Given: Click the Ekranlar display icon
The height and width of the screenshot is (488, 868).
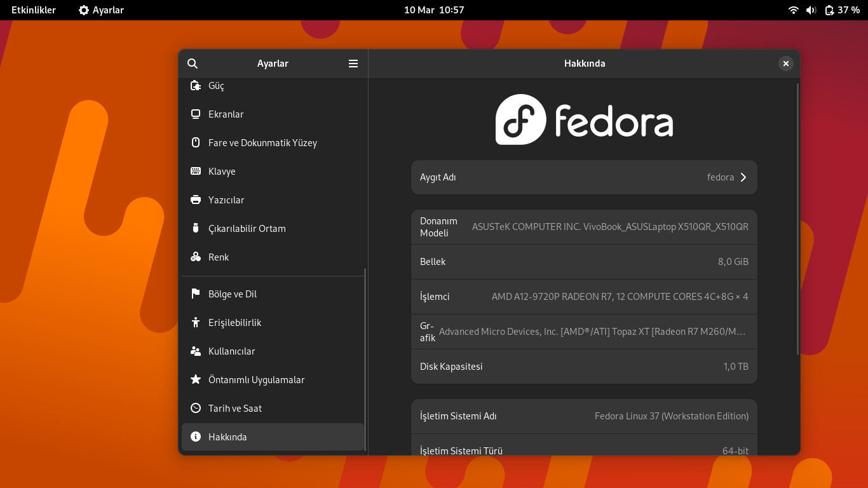Looking at the screenshot, I should [x=196, y=114].
